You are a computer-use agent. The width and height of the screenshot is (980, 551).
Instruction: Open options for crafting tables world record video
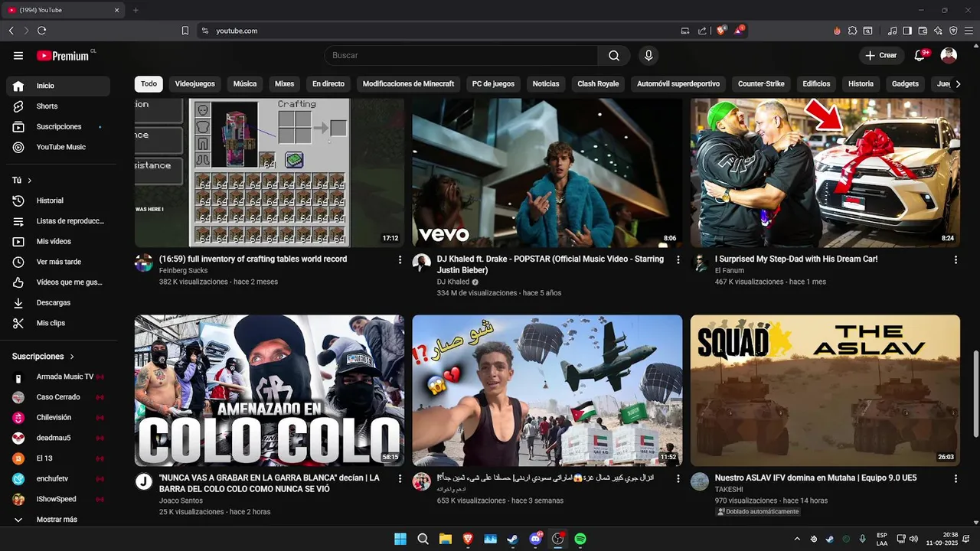click(x=400, y=260)
